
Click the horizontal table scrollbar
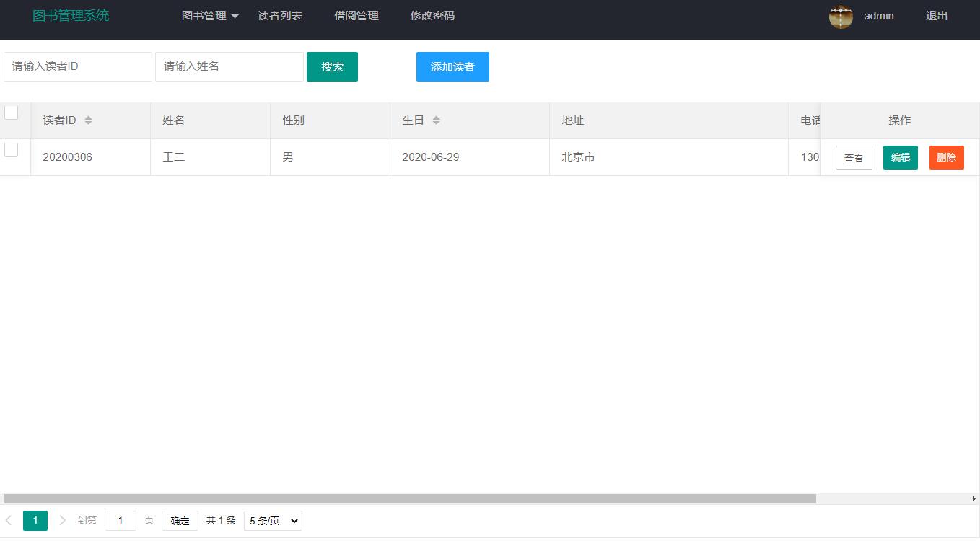tap(410, 498)
